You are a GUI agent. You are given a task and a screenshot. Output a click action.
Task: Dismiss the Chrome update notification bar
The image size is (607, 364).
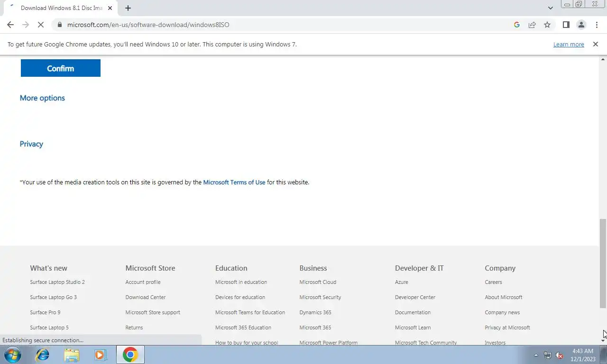[x=595, y=44]
